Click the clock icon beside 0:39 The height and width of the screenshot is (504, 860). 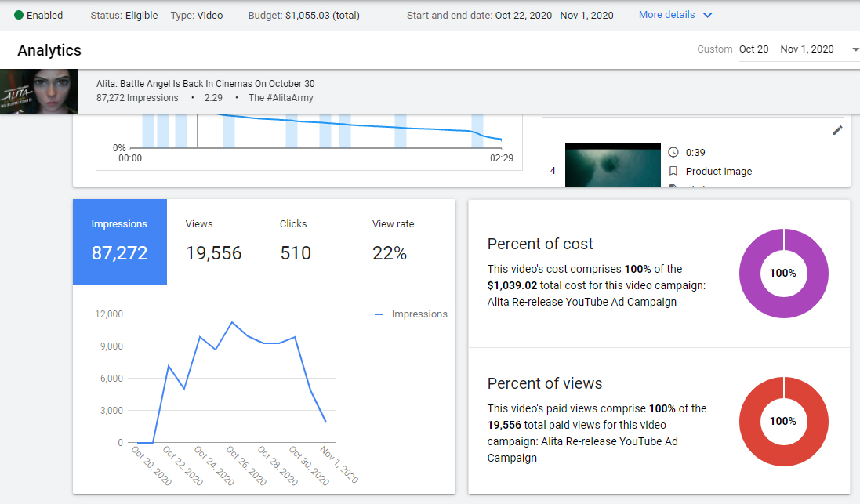tap(673, 152)
